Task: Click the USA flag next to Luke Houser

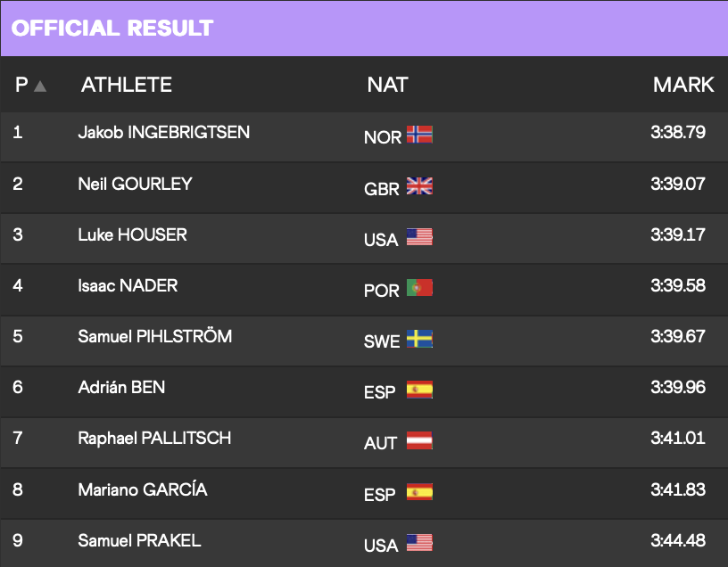Action: [419, 236]
